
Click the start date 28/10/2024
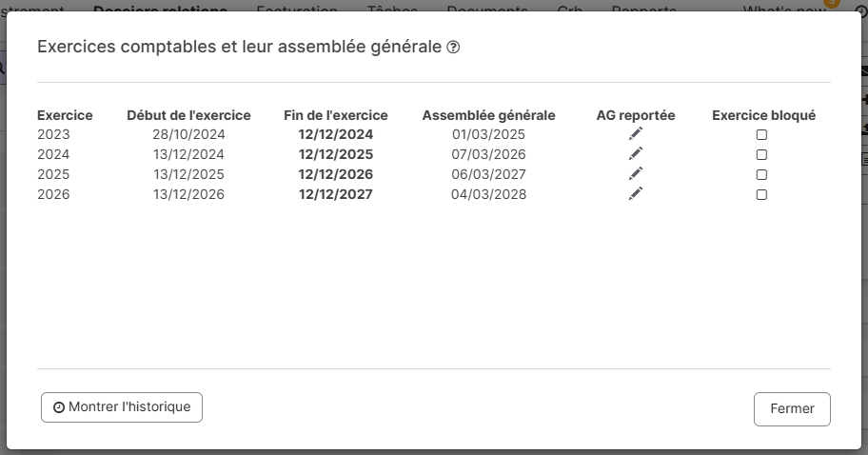tap(188, 134)
